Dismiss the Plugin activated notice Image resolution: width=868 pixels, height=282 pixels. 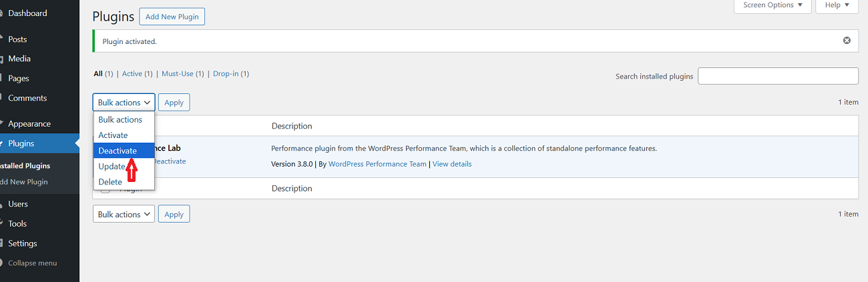(847, 41)
